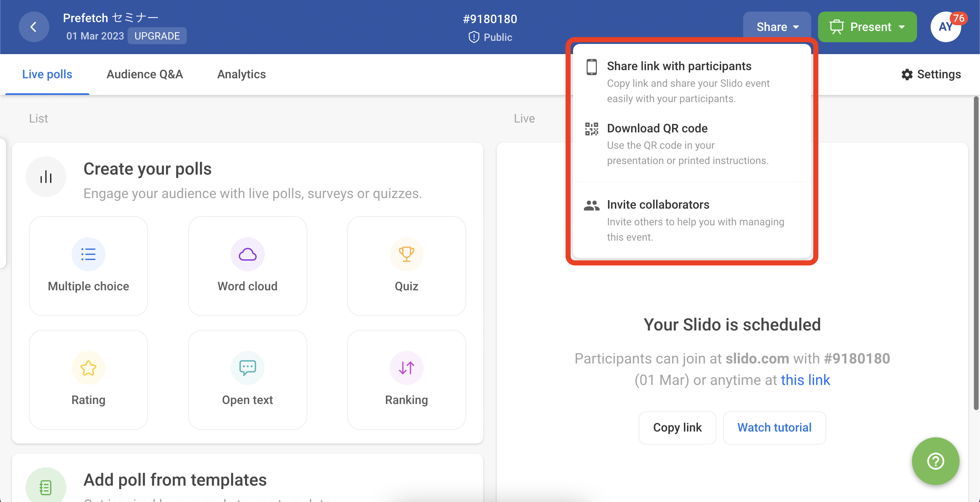
Task: Switch to the Audience Q&A tab
Action: (x=145, y=74)
